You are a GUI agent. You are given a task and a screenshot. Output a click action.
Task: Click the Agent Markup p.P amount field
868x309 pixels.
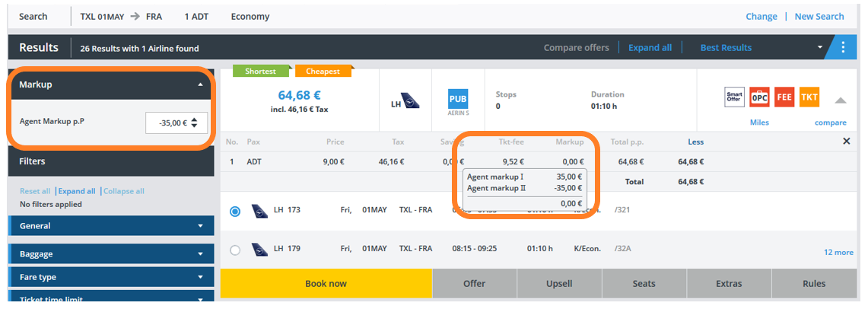(x=169, y=123)
